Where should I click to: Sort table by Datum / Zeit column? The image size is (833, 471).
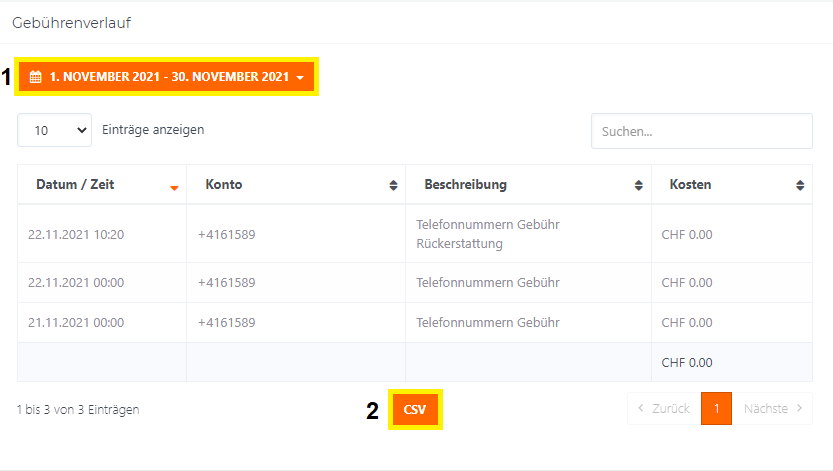(x=75, y=185)
